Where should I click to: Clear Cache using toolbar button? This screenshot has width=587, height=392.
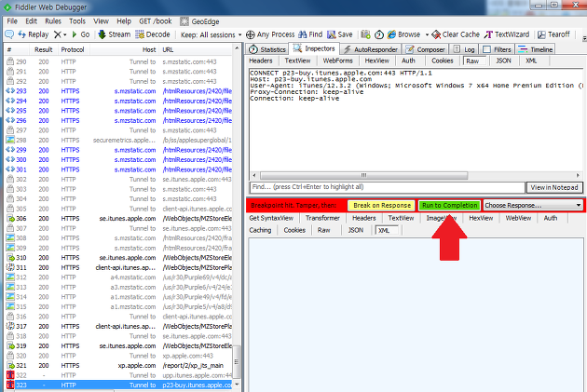coord(456,34)
